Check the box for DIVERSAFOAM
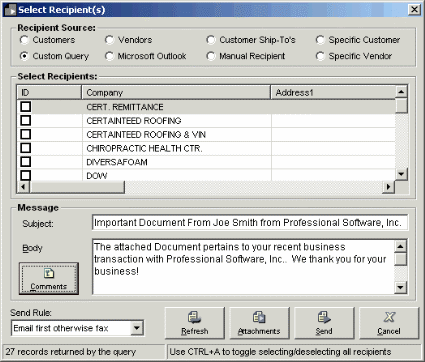Image resolution: width=425 pixels, height=362 pixels. tap(26, 162)
